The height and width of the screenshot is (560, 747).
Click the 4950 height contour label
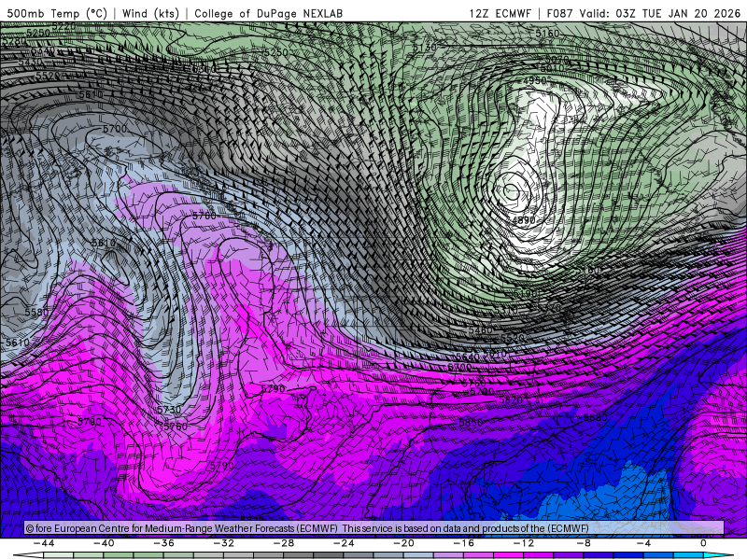534,80
